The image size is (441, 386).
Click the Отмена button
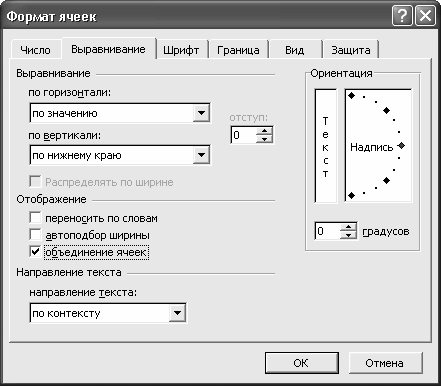pyautogui.click(x=385, y=363)
